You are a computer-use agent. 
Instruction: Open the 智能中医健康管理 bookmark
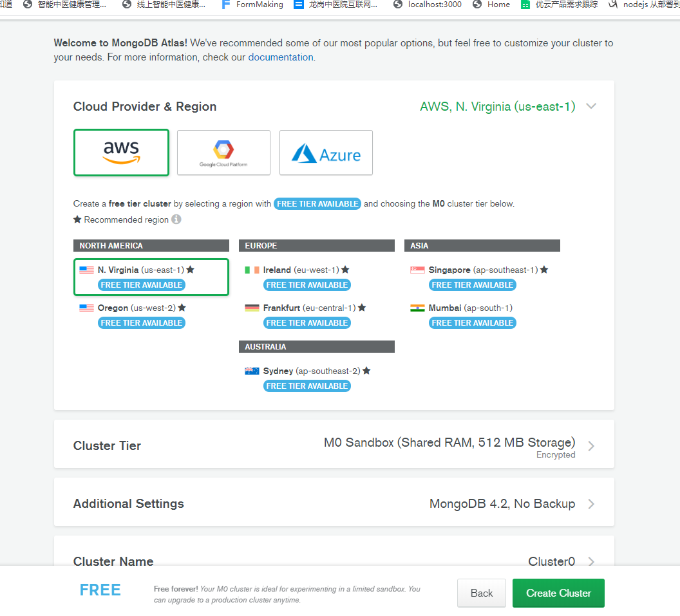64,5
